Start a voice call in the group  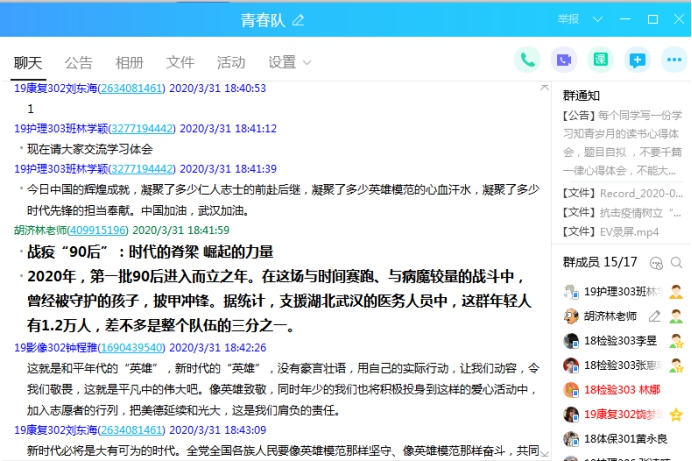click(527, 60)
